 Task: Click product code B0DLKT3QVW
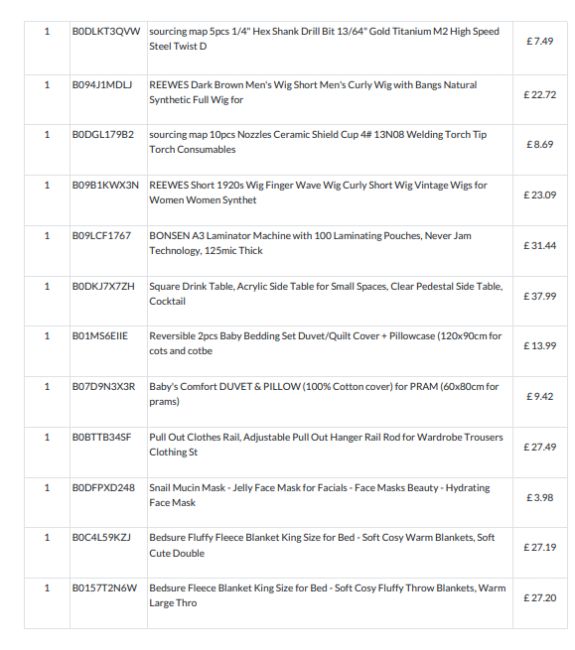106,32
